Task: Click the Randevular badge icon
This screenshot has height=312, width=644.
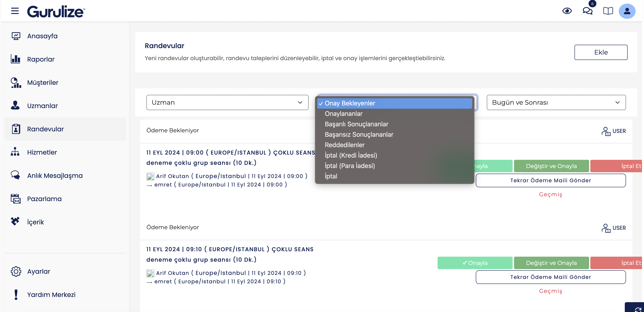Action: pyautogui.click(x=16, y=129)
